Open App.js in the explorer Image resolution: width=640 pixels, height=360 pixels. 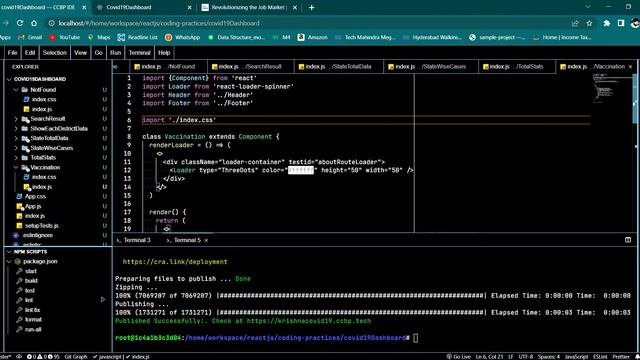(x=33, y=206)
